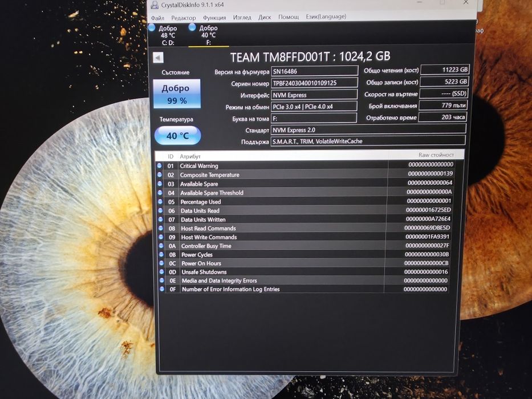
Task: Click the disk title TEAM TM8FFD001T : 1024,2 GB
Action: [x=310, y=56]
